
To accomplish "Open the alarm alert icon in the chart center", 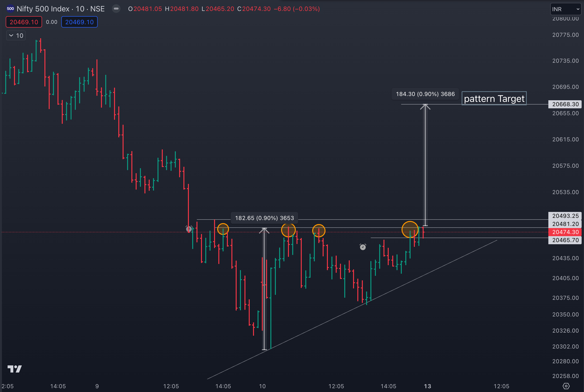I will pyautogui.click(x=363, y=247).
